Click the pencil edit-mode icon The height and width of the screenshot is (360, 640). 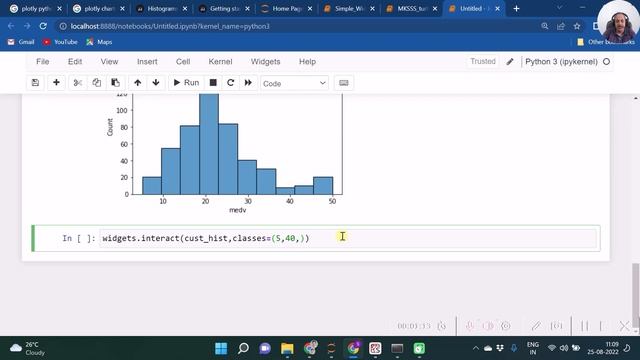click(510, 62)
